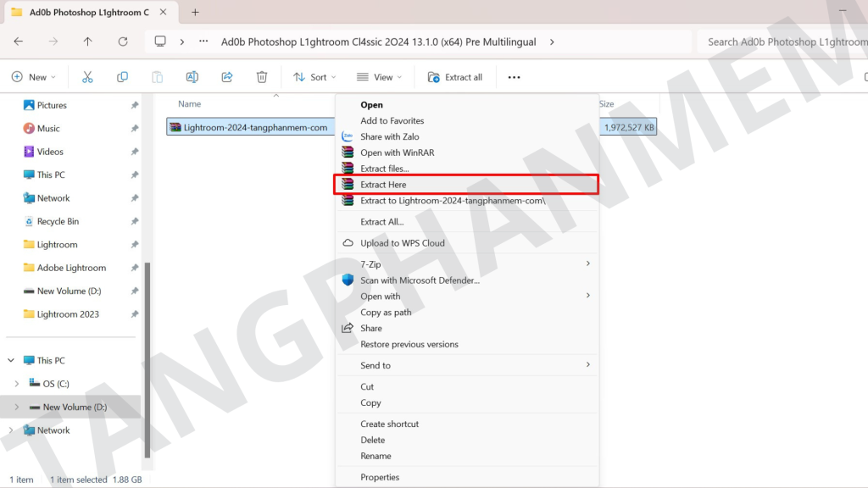
Task: Click the Share icon in toolbar
Action: pos(227,77)
